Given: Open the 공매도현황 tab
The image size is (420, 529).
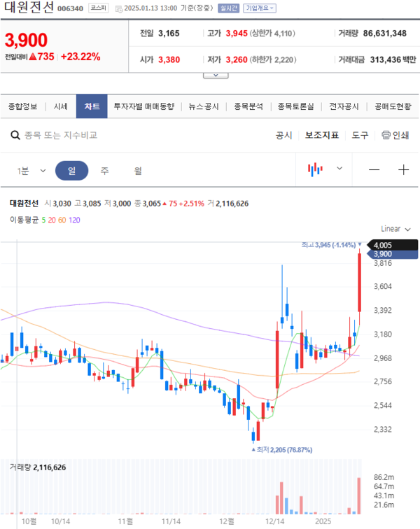Looking at the screenshot, I should click(x=393, y=106).
